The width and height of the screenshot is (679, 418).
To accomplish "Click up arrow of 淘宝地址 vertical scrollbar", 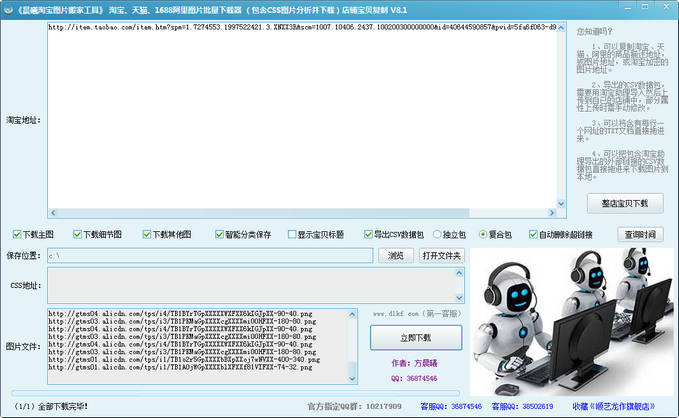I will tap(561, 28).
